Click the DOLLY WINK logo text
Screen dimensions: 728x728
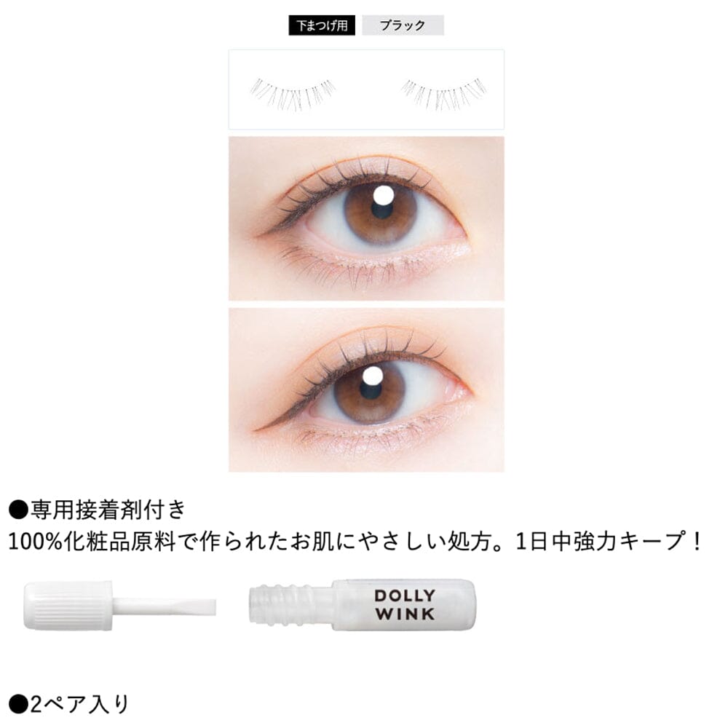pyautogui.click(x=404, y=604)
